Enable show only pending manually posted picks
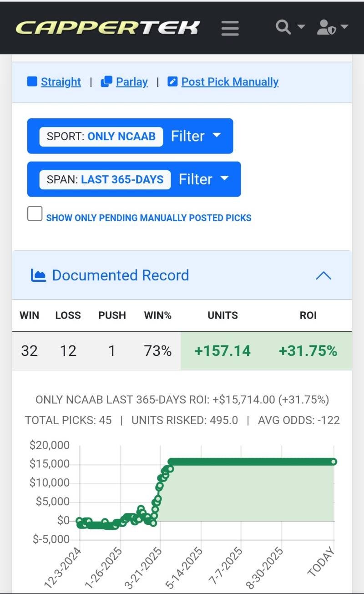 pyautogui.click(x=35, y=214)
